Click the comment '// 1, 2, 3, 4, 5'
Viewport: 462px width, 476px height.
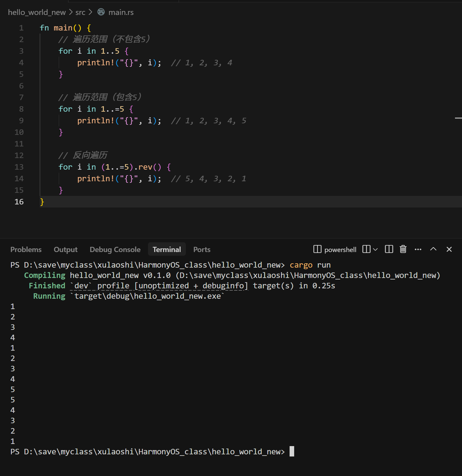coord(209,121)
